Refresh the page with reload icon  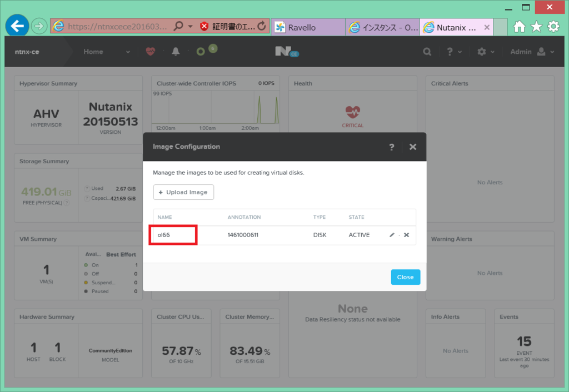coord(261,26)
